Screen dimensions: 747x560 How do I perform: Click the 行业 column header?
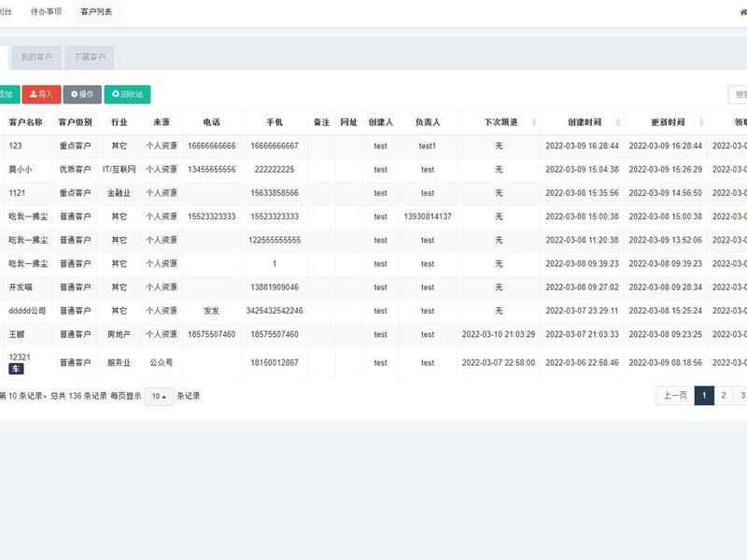(x=120, y=122)
